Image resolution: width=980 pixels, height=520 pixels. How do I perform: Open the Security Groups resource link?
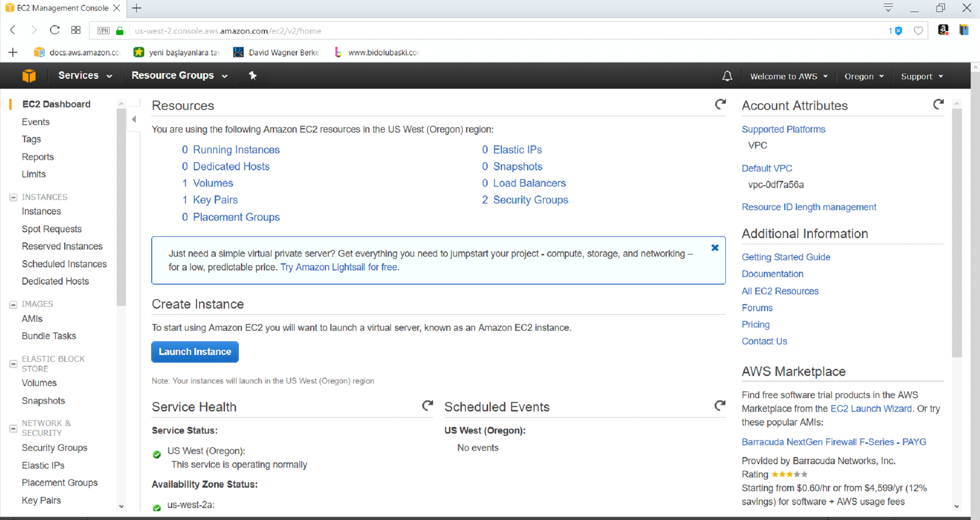click(x=531, y=200)
